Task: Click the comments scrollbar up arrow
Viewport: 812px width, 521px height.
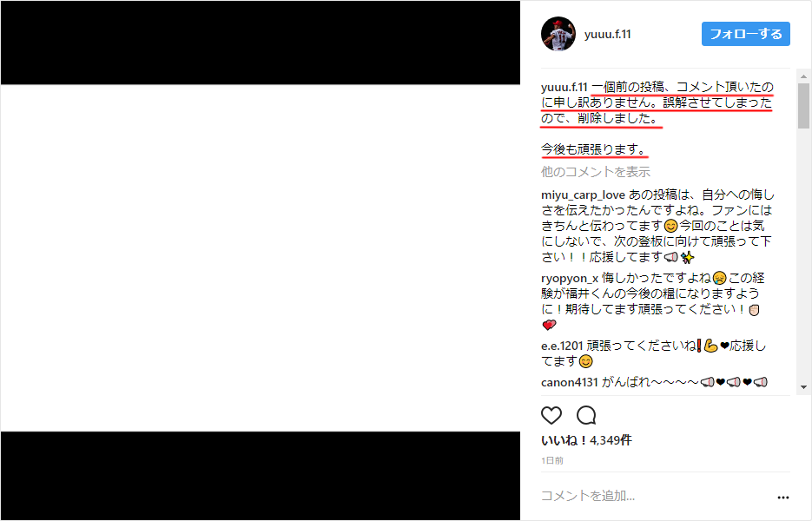Action: [803, 76]
